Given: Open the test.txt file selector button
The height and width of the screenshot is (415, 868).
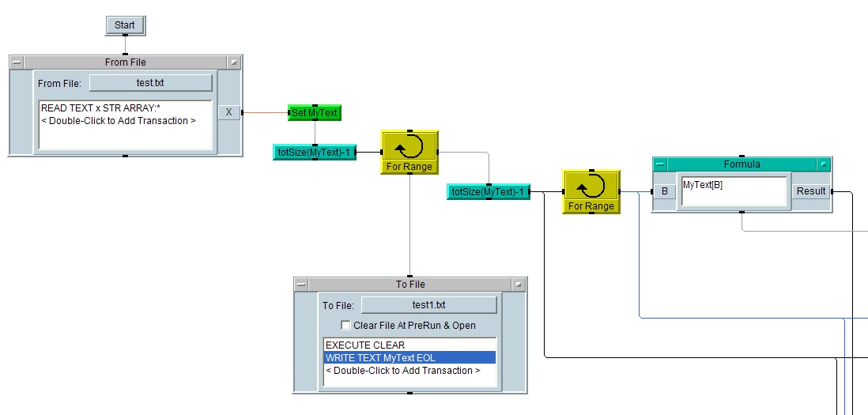Looking at the screenshot, I should click(x=150, y=83).
